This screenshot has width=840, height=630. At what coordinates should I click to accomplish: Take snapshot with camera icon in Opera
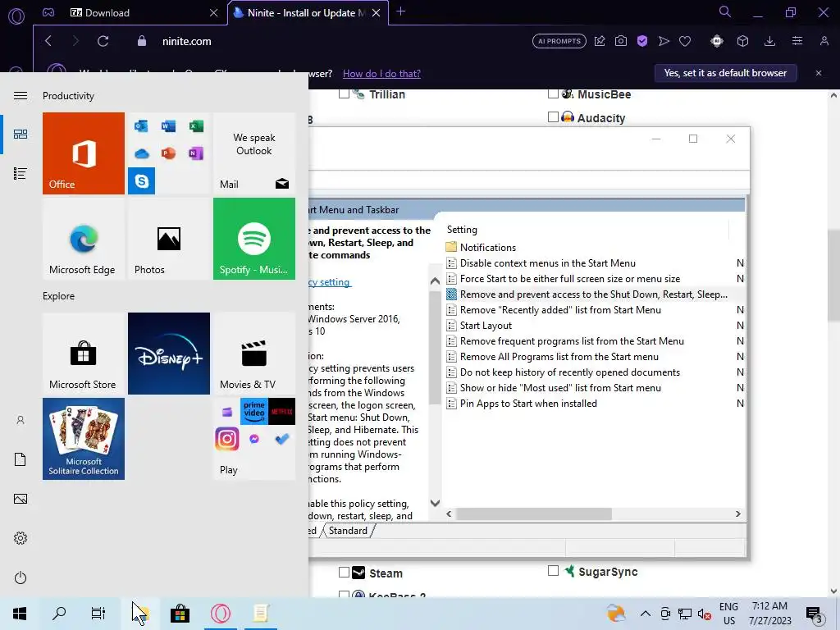click(x=621, y=41)
